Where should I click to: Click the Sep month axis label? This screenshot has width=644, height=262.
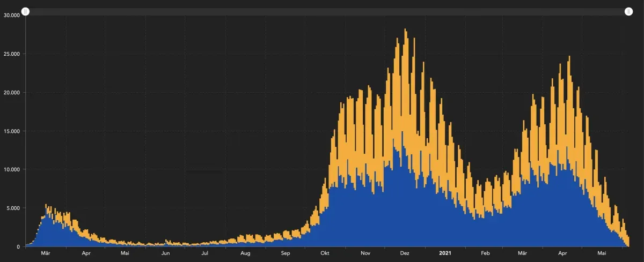click(286, 253)
